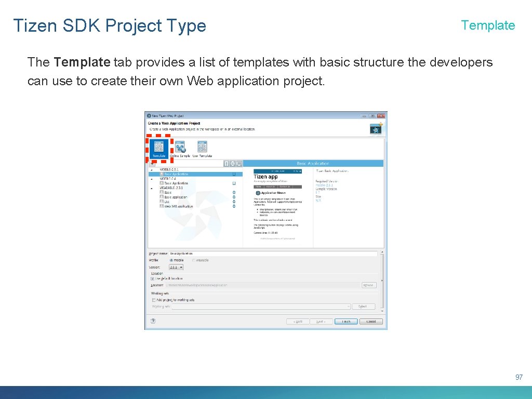Viewport: 532px width, 399px height.
Task: Select the wearable profile radio button
Action: click(194, 260)
